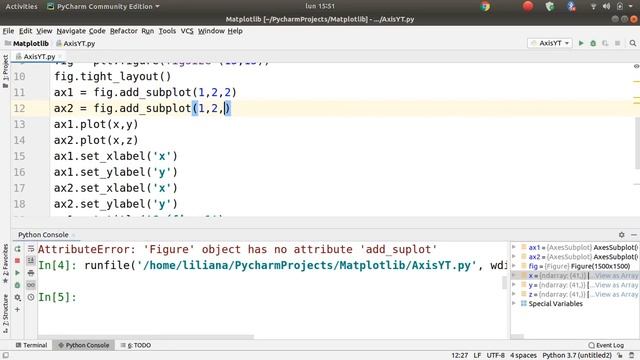The image size is (640, 360).
Task: Open the AxisYT run configuration dropdown
Action: tap(550, 43)
